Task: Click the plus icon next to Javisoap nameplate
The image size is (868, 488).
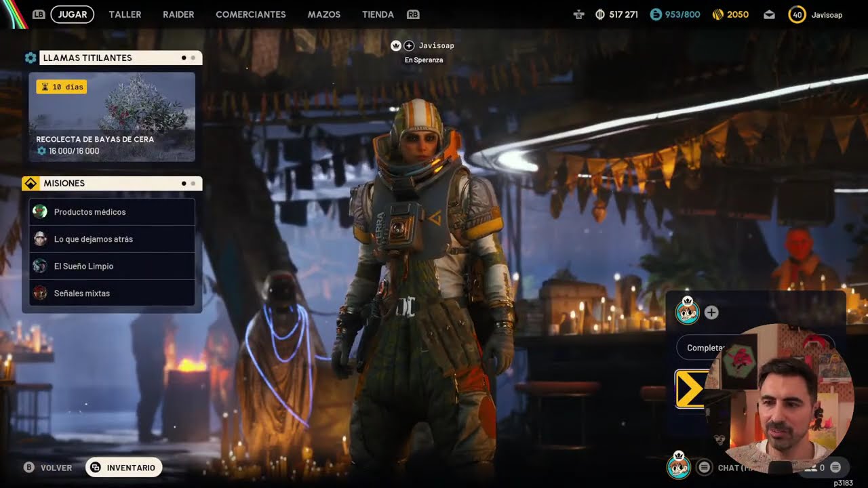Action: click(409, 45)
